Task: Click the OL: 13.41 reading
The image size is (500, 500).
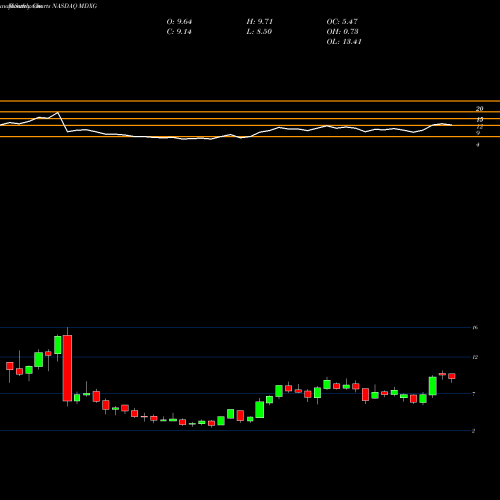Action: [x=344, y=42]
